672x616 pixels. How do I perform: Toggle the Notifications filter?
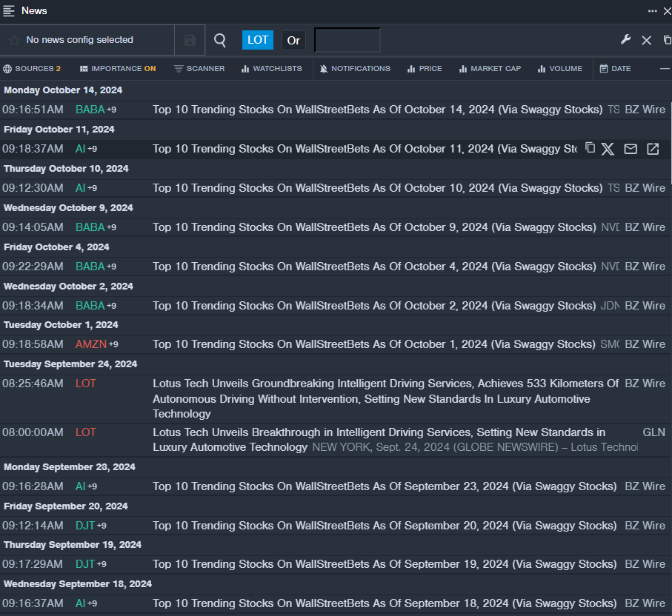[355, 69]
